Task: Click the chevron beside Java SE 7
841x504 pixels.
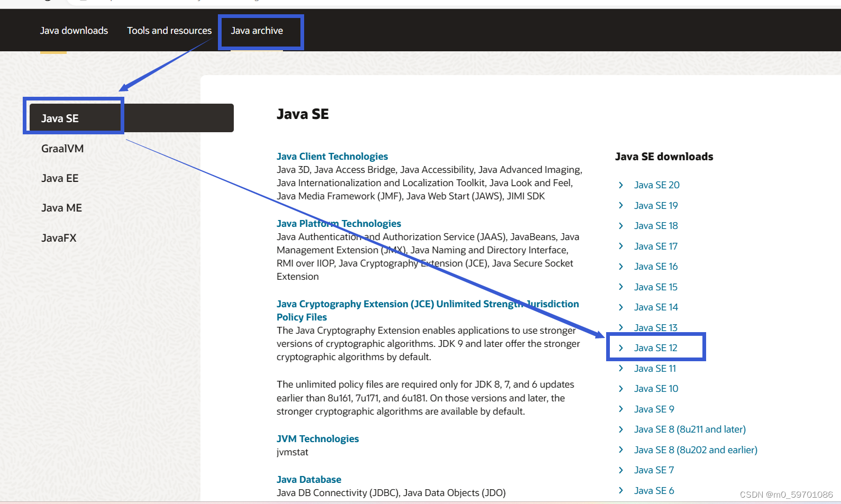Action: click(621, 470)
